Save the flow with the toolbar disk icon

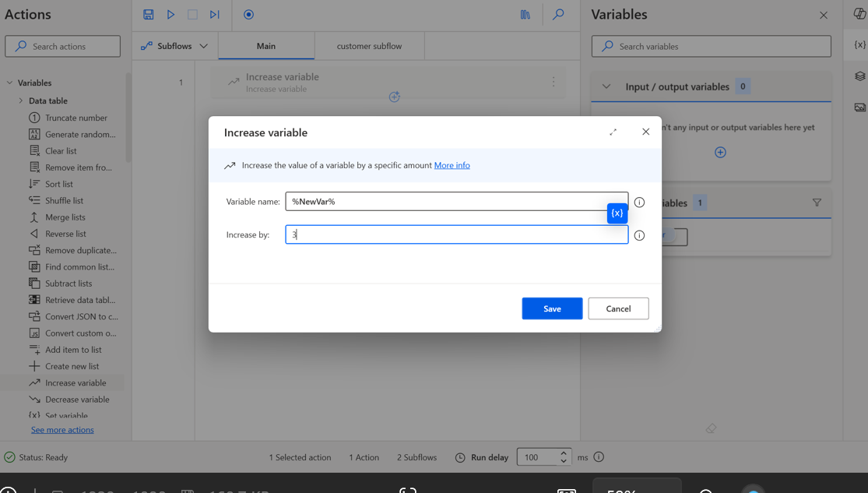pyautogui.click(x=149, y=14)
